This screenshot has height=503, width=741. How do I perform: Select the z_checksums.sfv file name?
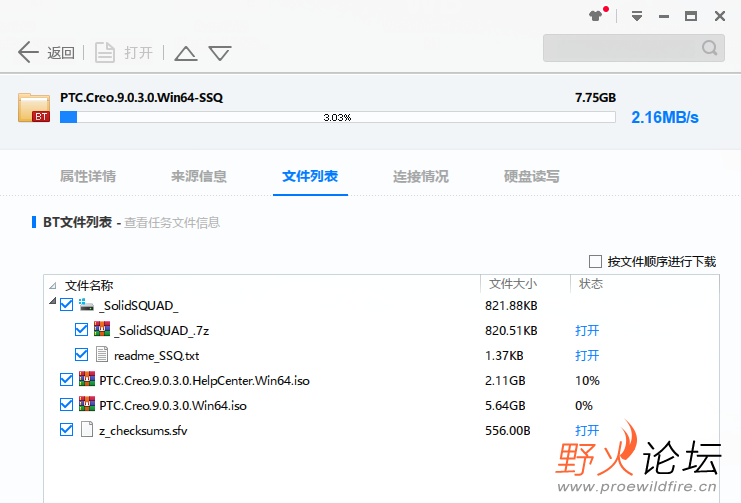coord(143,431)
